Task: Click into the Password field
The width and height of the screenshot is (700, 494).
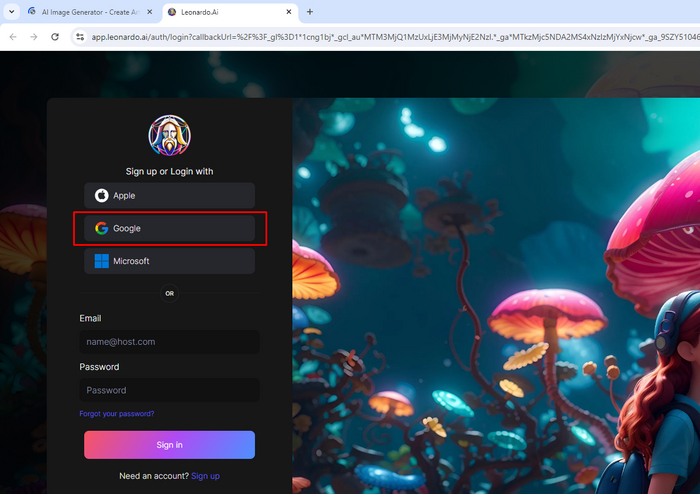Action: 169,390
